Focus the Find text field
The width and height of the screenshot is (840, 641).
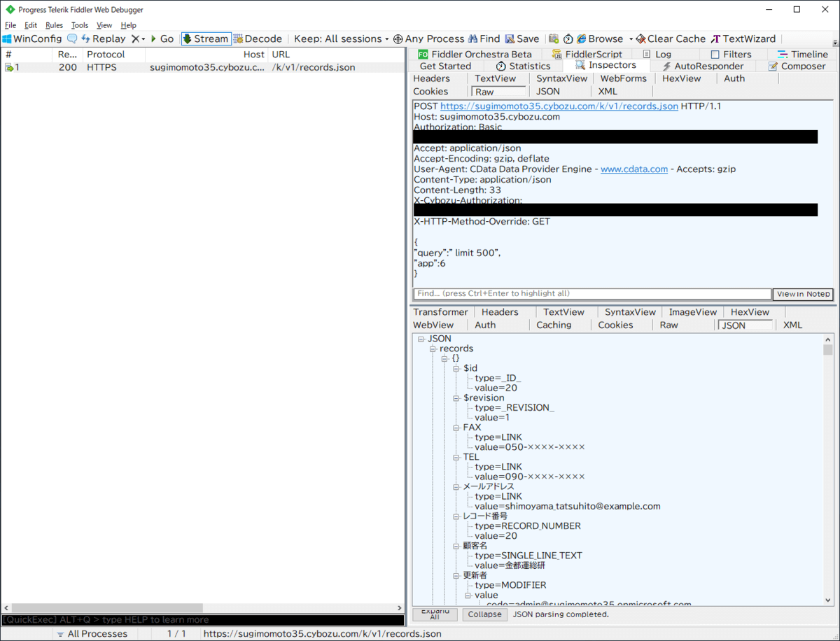pyautogui.click(x=592, y=294)
